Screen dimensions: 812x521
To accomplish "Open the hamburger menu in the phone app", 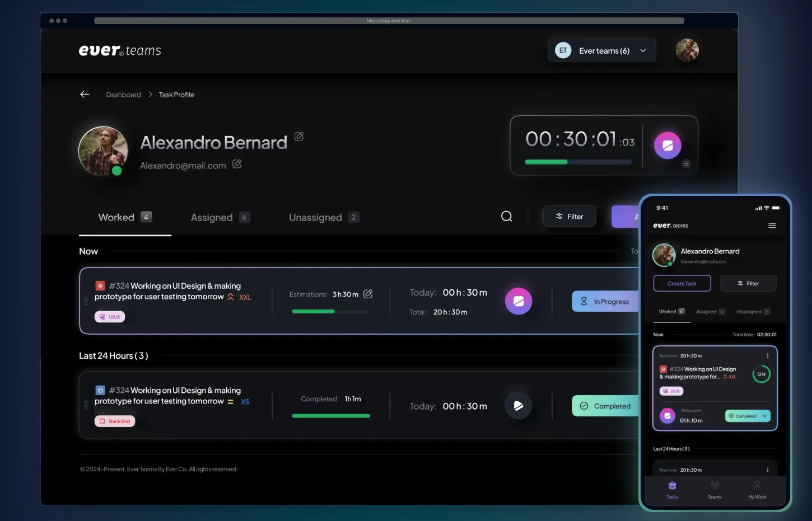I will [772, 226].
